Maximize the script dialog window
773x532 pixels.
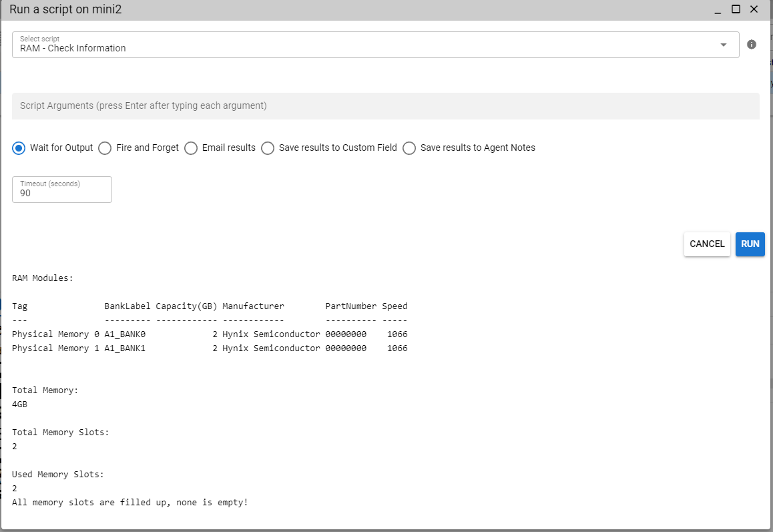(737, 9)
